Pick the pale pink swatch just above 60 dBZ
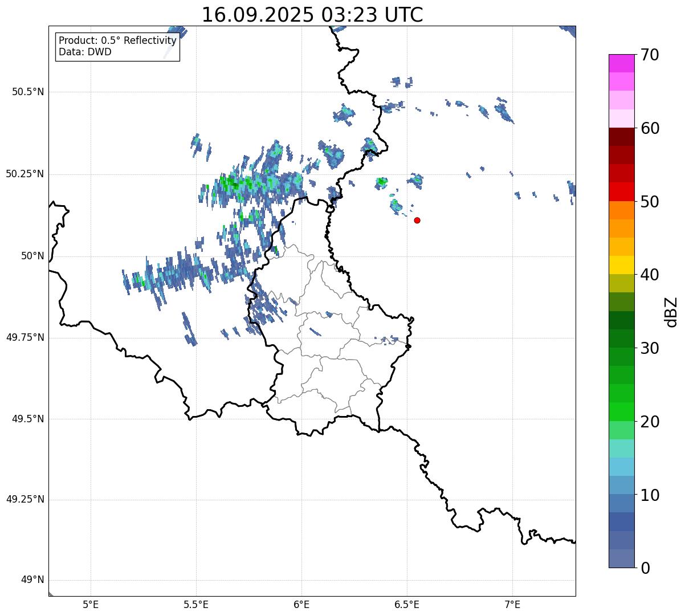Viewport: 685px width, 616px height. [621, 119]
